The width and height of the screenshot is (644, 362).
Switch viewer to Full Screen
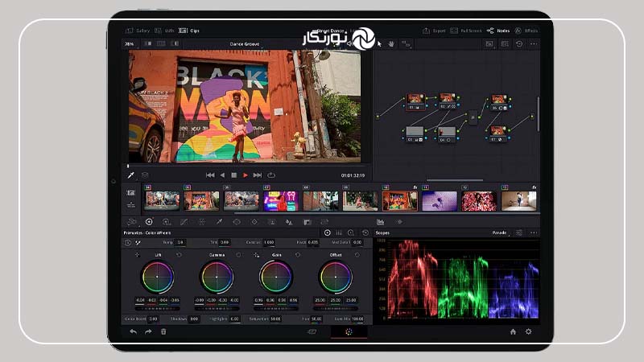(466, 31)
